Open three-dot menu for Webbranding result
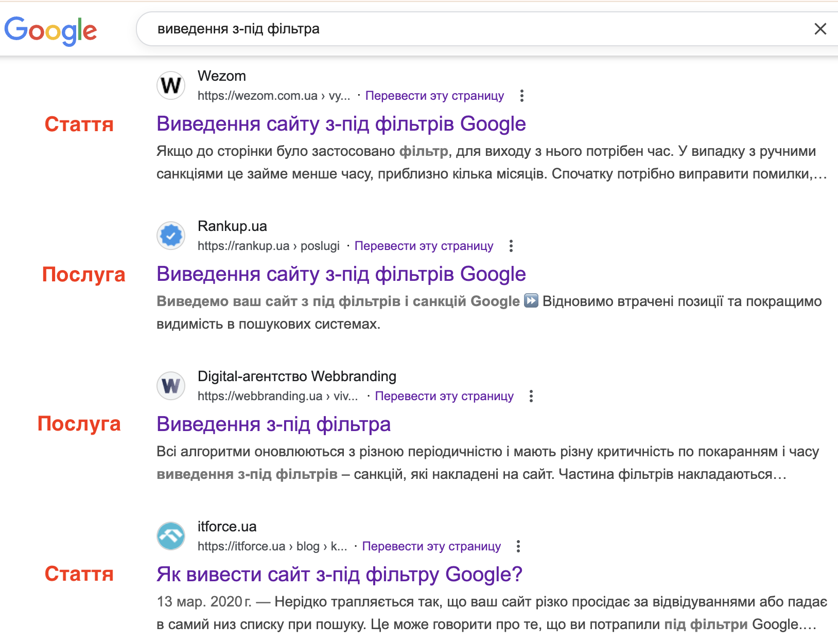 [531, 396]
